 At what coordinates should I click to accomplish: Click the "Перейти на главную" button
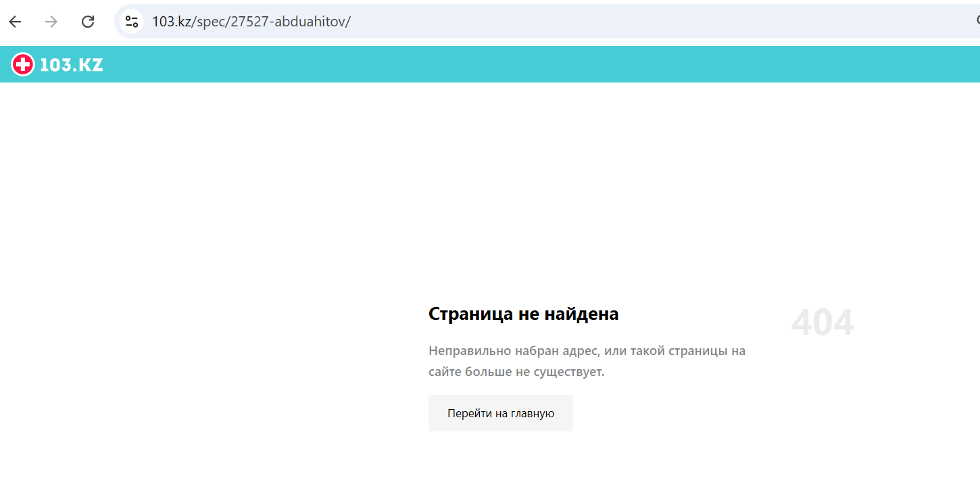click(x=501, y=413)
